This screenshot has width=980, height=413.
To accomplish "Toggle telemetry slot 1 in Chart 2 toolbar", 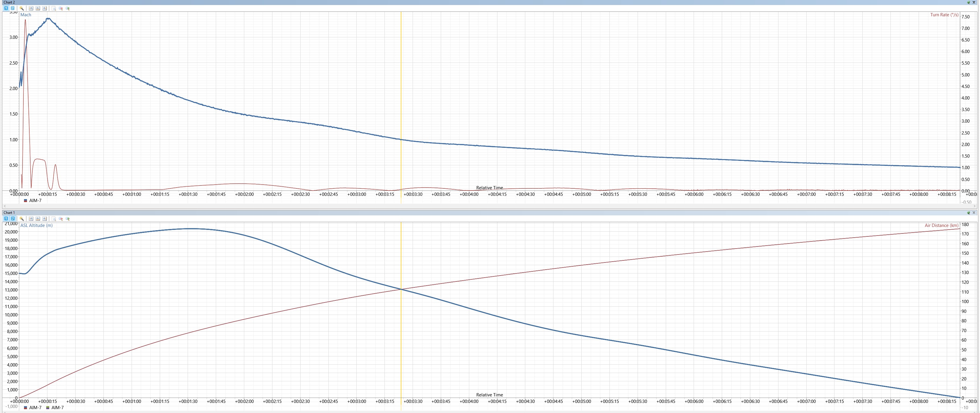I will point(6,8).
